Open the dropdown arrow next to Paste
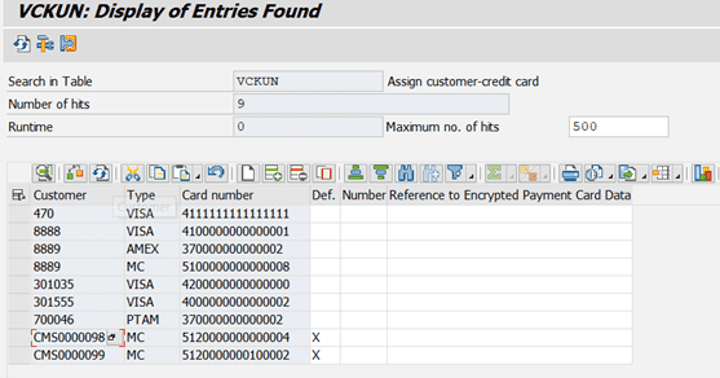 pyautogui.click(x=197, y=175)
